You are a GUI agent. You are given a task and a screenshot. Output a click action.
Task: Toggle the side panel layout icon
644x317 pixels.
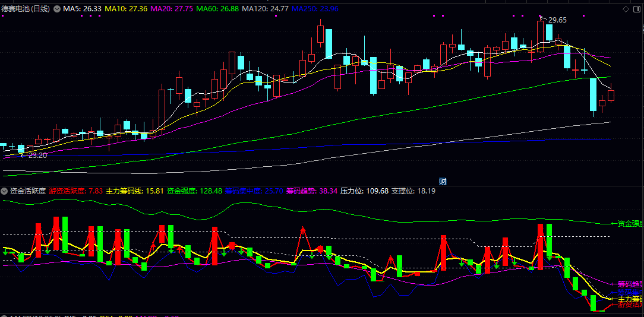point(636,9)
